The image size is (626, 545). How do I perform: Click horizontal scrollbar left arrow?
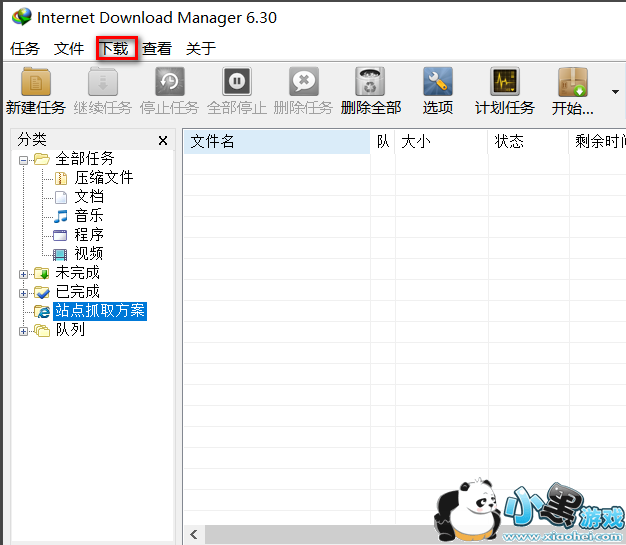pyautogui.click(x=194, y=534)
